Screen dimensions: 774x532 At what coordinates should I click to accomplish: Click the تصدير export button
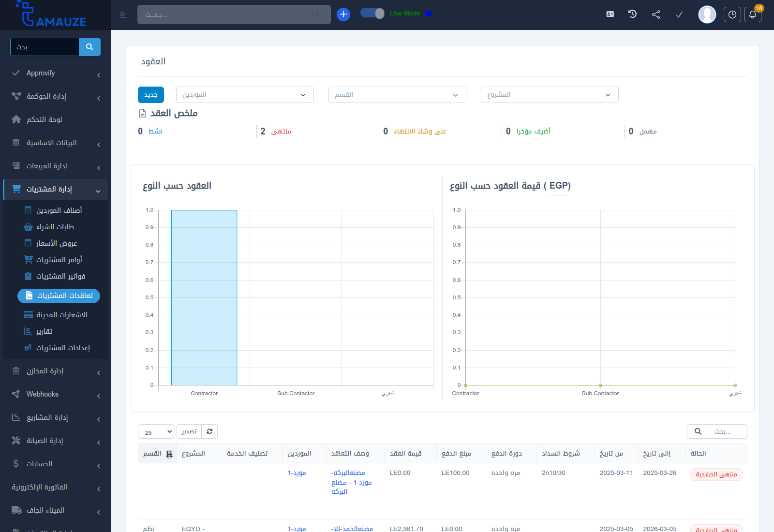tap(189, 431)
